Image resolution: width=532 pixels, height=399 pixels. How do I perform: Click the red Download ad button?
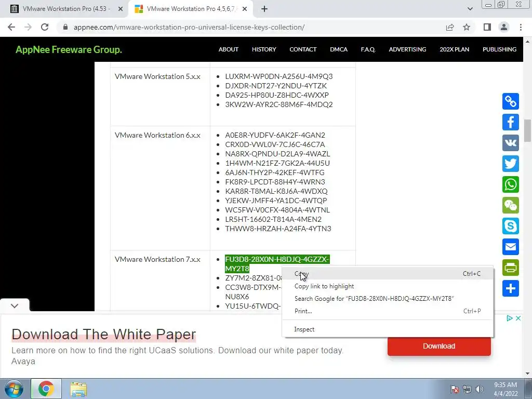coord(439,346)
